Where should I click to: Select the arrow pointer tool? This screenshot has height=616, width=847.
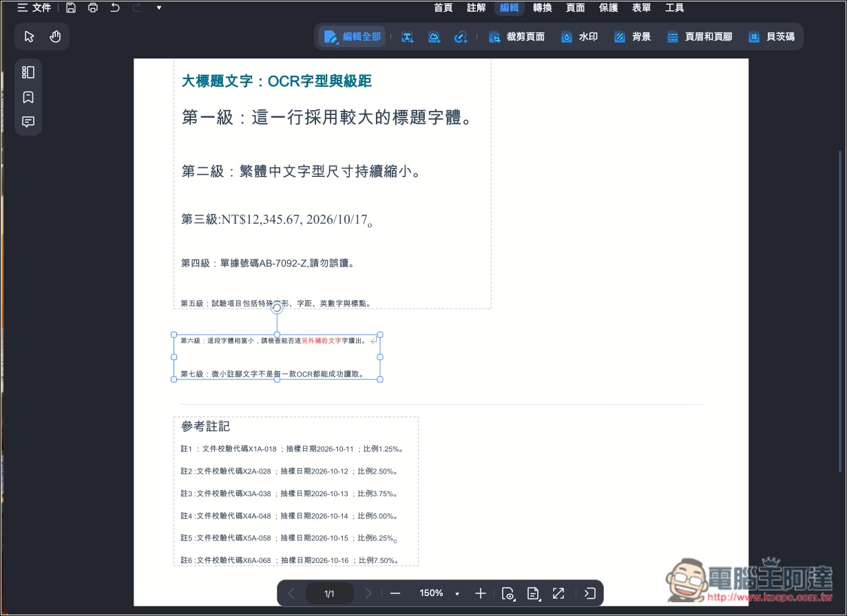click(29, 36)
